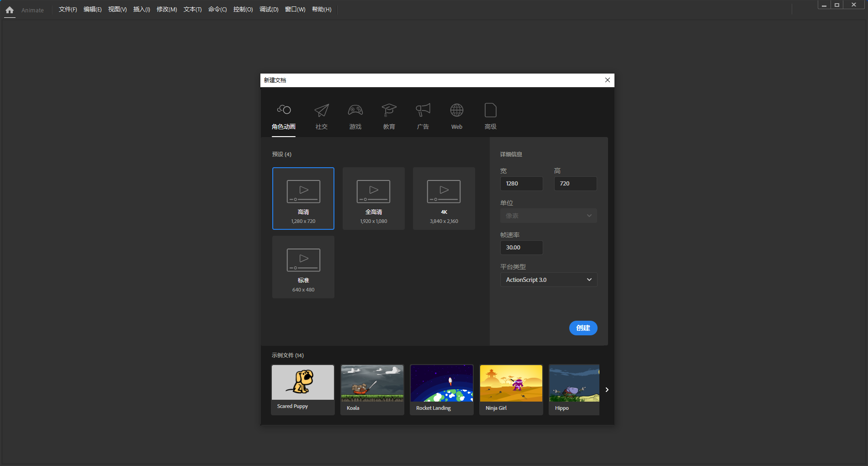868x466 pixels.
Task: Open the Rocket Landing sample thumbnail
Action: (442, 384)
